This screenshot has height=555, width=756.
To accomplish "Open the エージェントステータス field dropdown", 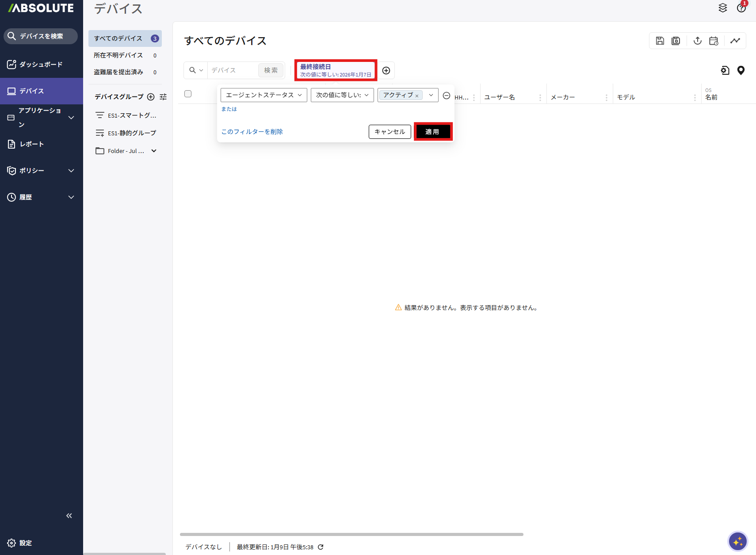I will pyautogui.click(x=263, y=95).
